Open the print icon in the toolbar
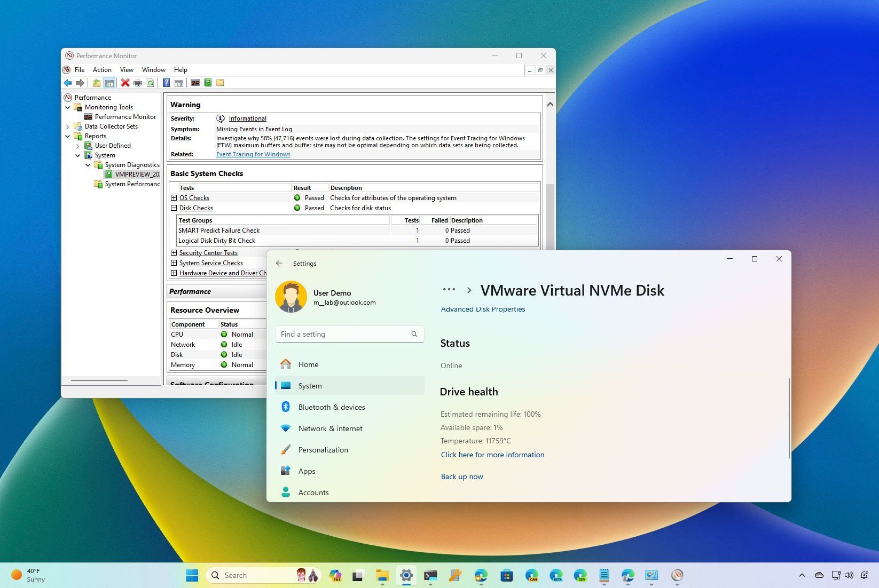The image size is (879, 588). tap(137, 83)
